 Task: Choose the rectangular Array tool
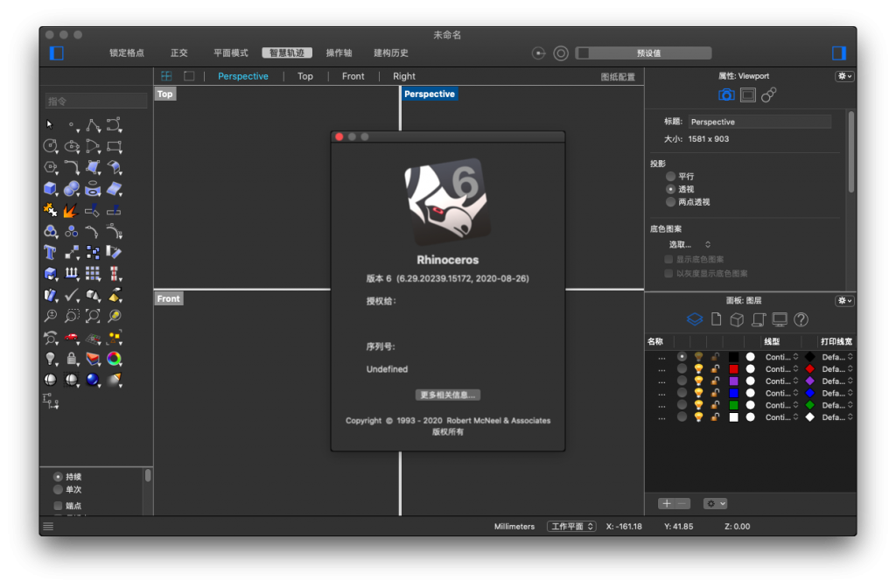[x=93, y=273]
